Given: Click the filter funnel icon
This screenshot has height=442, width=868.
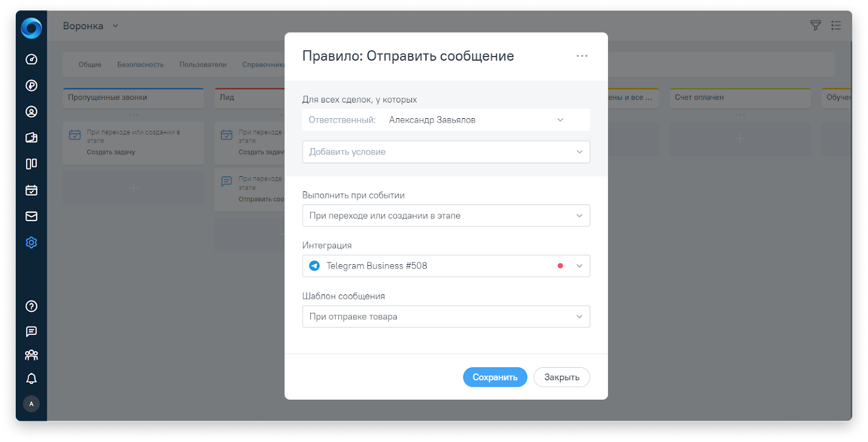Looking at the screenshot, I should pos(815,25).
